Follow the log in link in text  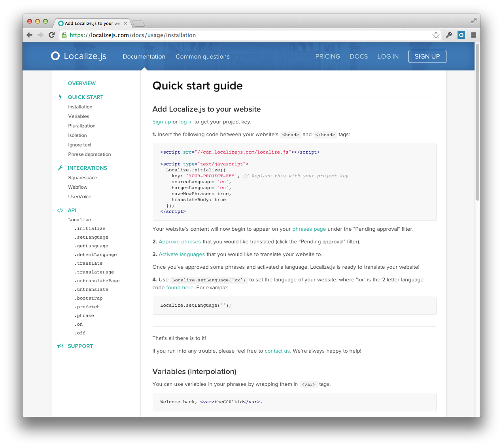tap(186, 122)
